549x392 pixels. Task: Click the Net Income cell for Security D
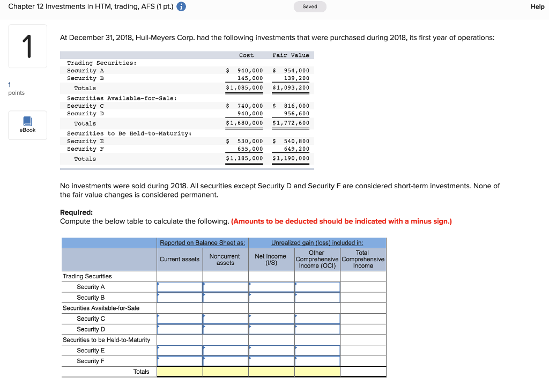(x=271, y=329)
